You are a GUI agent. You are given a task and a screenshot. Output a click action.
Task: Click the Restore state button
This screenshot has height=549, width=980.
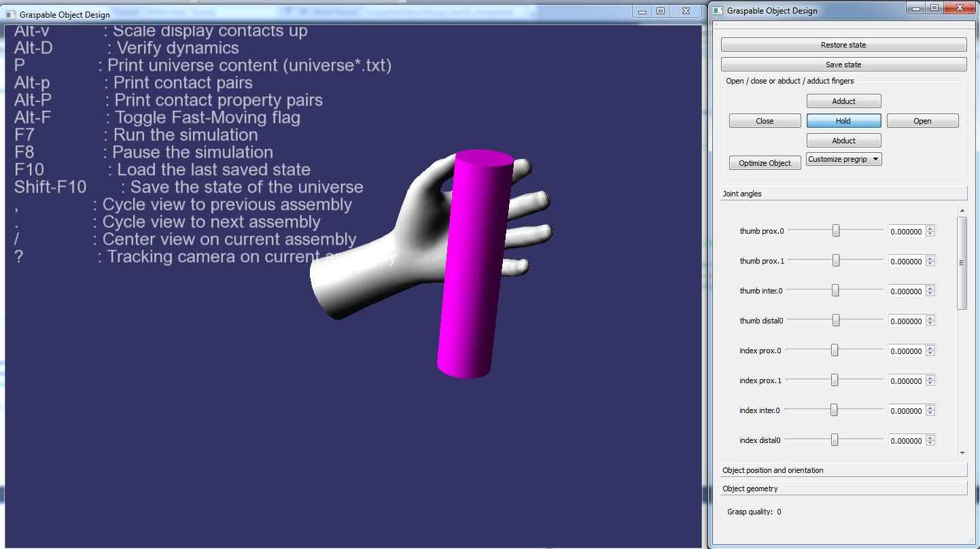843,45
